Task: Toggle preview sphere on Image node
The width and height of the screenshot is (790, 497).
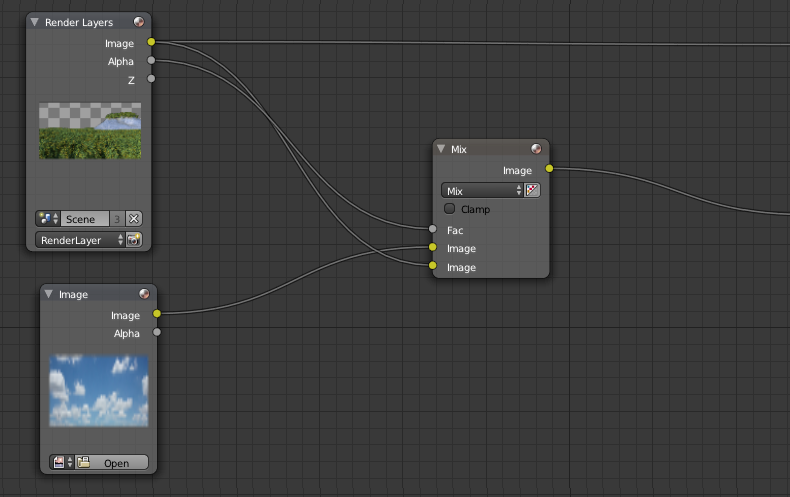Action: (144, 294)
